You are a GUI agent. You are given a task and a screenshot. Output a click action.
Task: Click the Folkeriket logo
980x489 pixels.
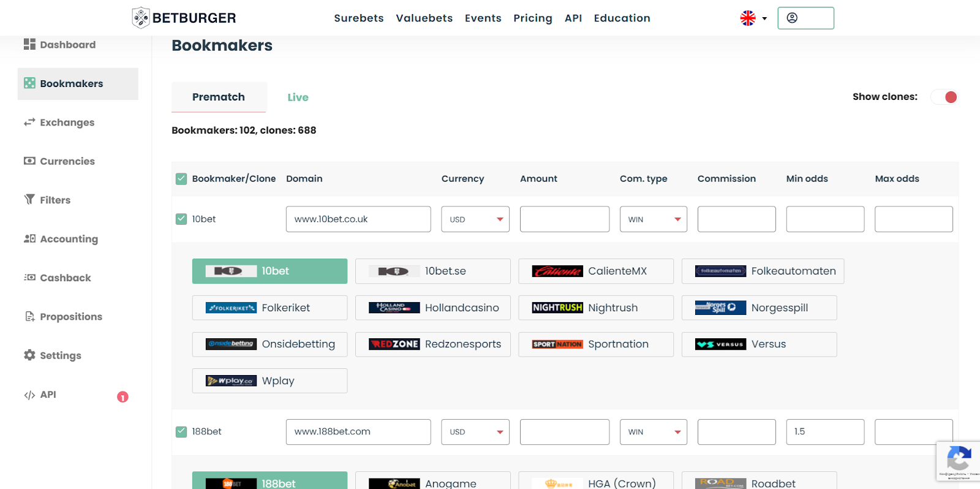(231, 308)
